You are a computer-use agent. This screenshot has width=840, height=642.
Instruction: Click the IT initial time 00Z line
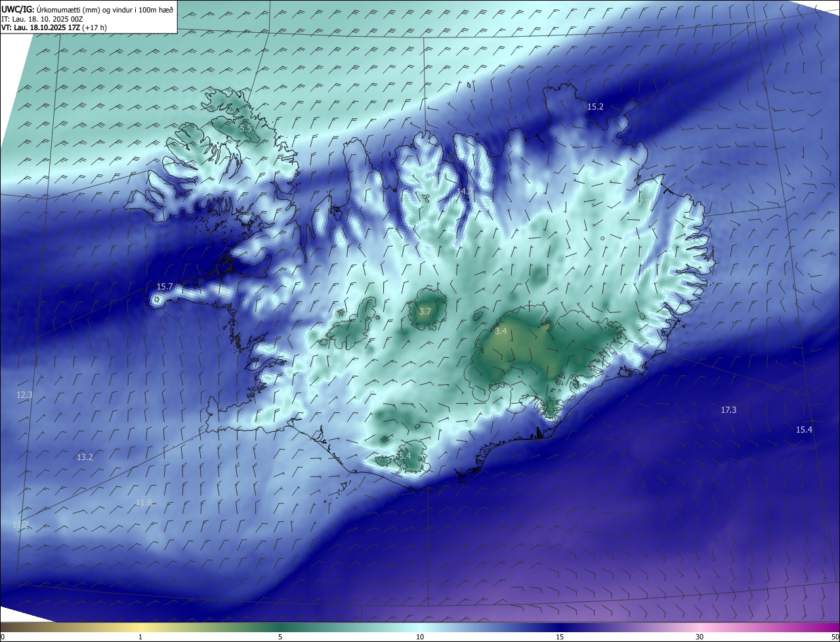pos(42,18)
